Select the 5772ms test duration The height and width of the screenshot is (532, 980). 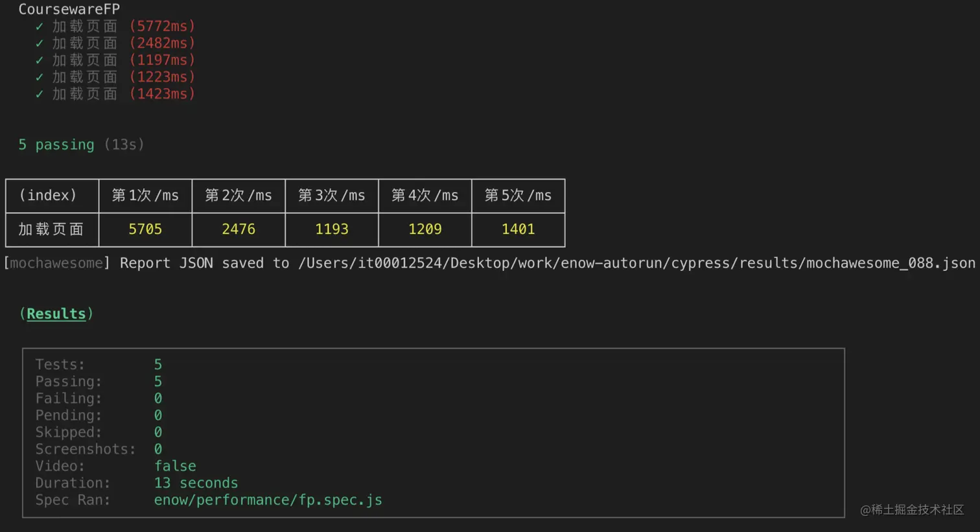(x=162, y=26)
